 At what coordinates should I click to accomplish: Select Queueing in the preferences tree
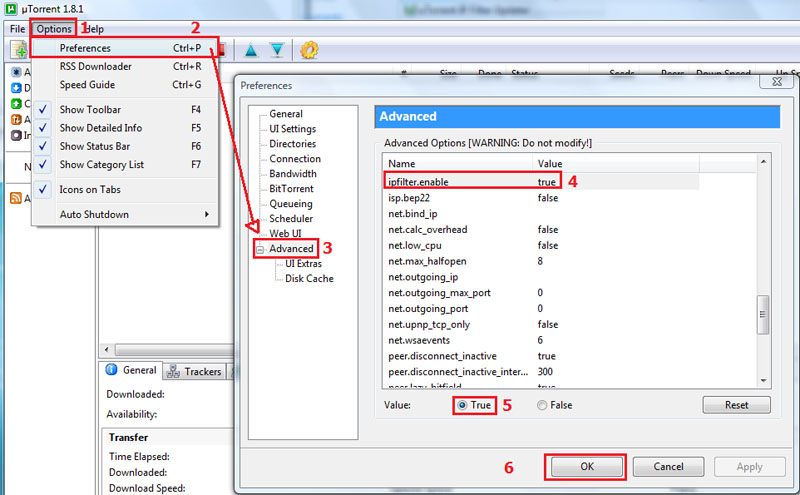(x=290, y=204)
